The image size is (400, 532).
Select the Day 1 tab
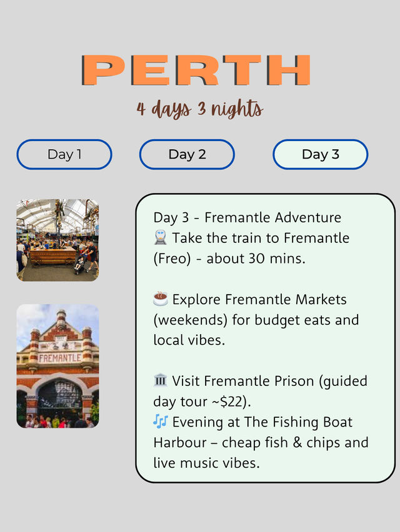[64, 154]
